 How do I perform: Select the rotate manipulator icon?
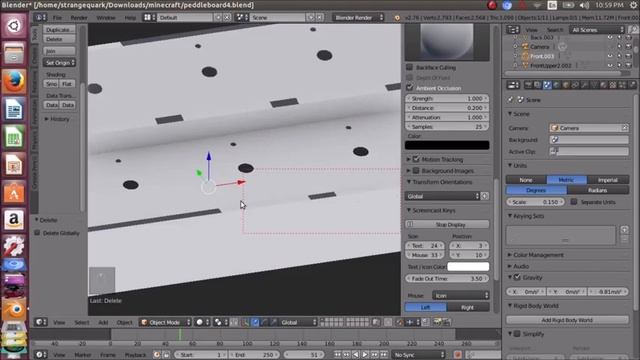[264, 322]
